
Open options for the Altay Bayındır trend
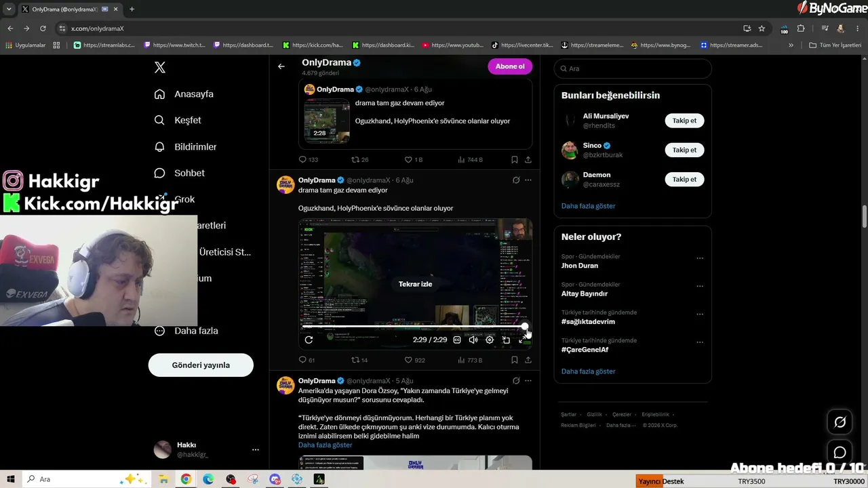click(x=700, y=287)
